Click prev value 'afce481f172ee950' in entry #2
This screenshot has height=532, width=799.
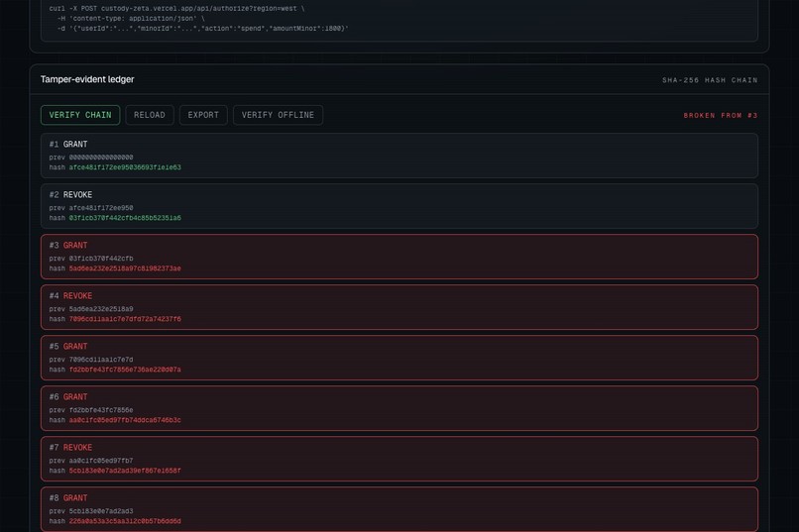(101, 208)
